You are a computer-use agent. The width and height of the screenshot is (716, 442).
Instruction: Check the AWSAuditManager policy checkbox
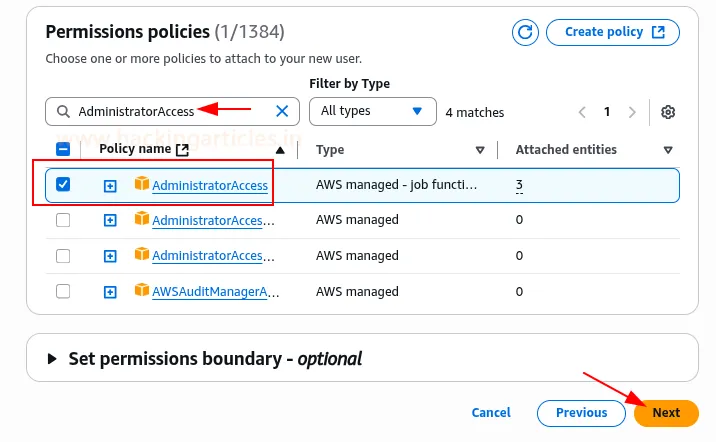[x=63, y=292]
